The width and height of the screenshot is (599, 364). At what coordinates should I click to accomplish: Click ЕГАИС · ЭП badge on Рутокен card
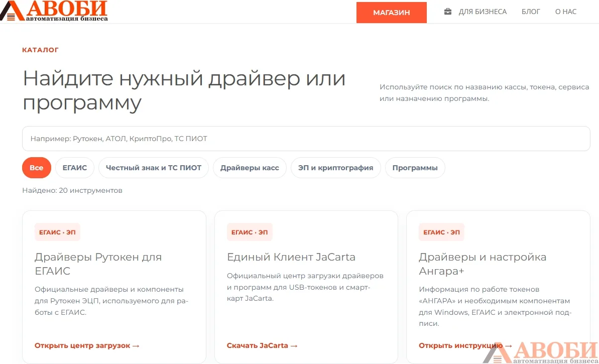click(57, 232)
